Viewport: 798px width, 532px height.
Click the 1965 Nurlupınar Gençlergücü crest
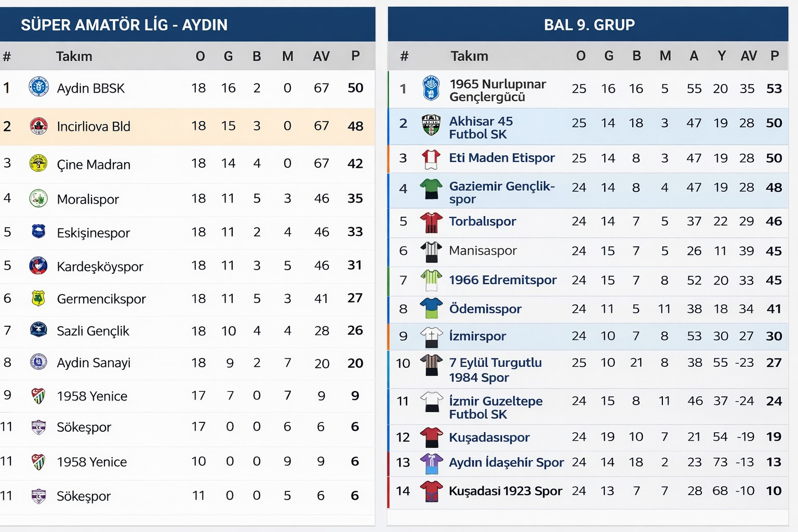[431, 88]
